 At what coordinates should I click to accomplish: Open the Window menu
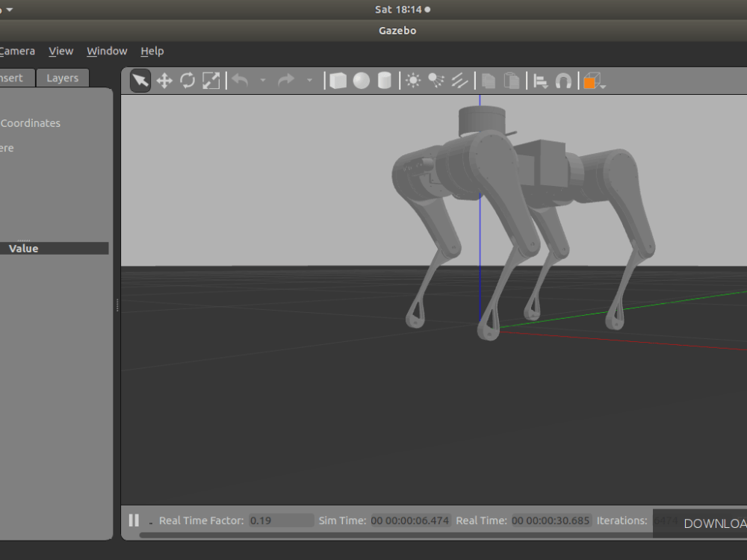(106, 51)
